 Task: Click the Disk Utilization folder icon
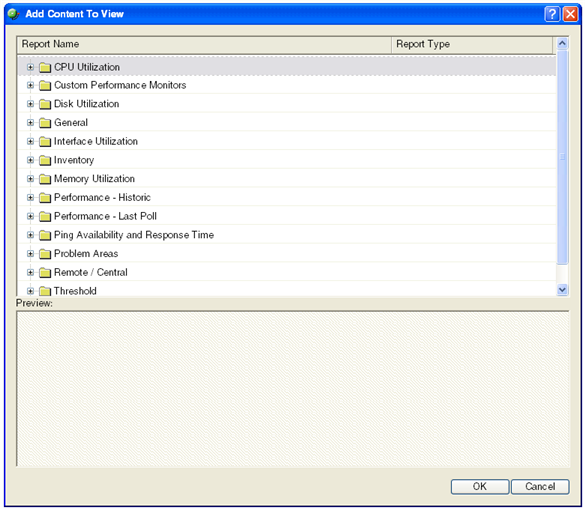pos(45,104)
